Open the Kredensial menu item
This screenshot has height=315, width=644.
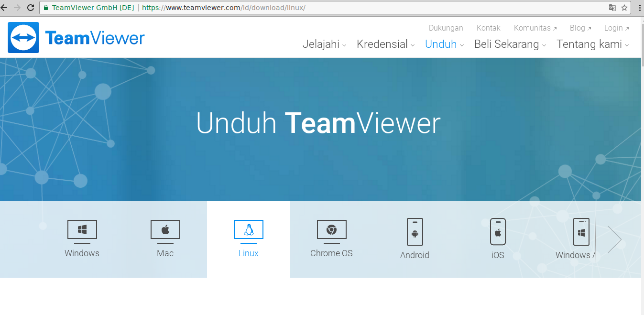382,44
